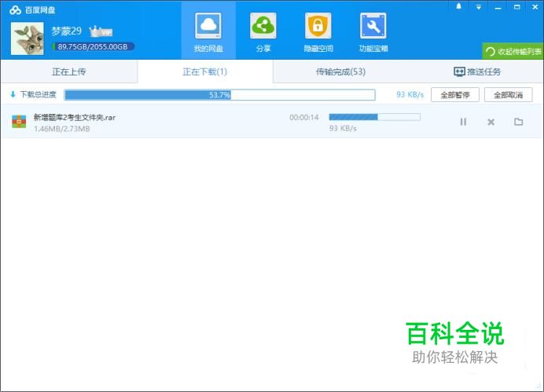The width and height of the screenshot is (544, 392).
Task: Click username 梦蒙29
Action: tap(66, 31)
